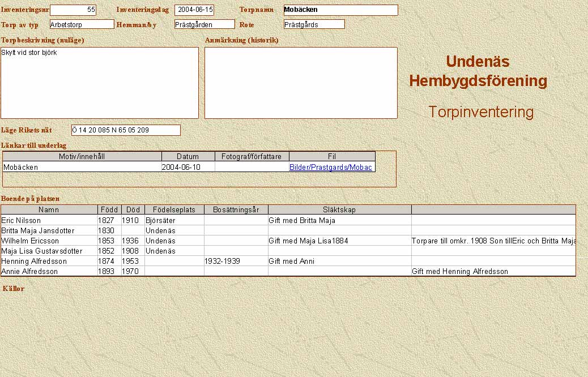The width and height of the screenshot is (588, 377).
Task: Click inside the Torpbeskrivning text area
Action: pos(100,83)
